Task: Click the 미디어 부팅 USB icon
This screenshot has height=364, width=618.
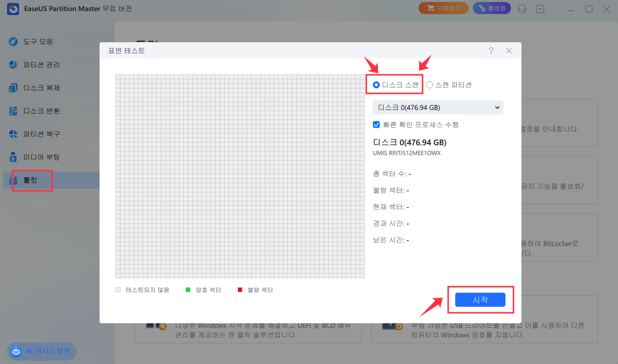Action: pos(14,157)
